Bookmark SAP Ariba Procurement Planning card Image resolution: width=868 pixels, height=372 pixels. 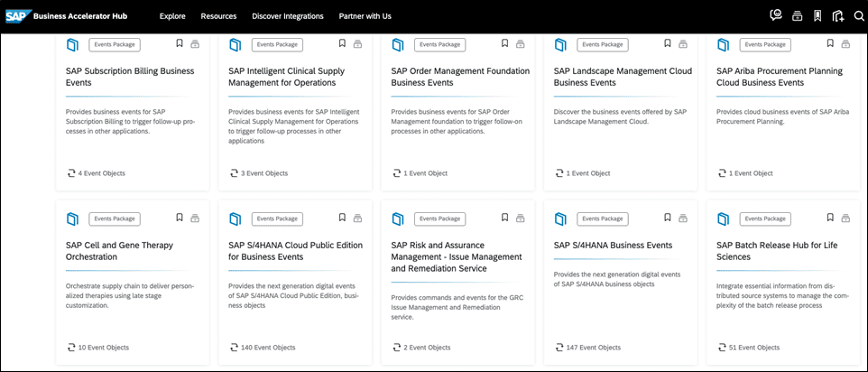[x=830, y=43]
